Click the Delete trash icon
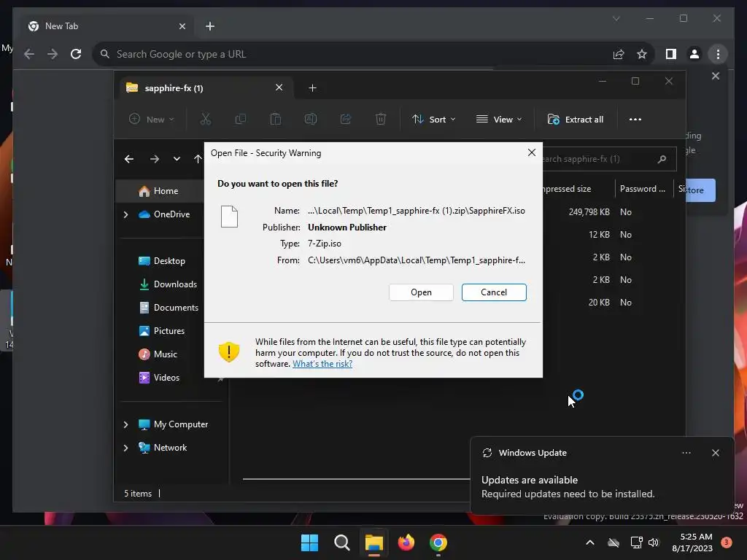The image size is (747, 560). 381,120
